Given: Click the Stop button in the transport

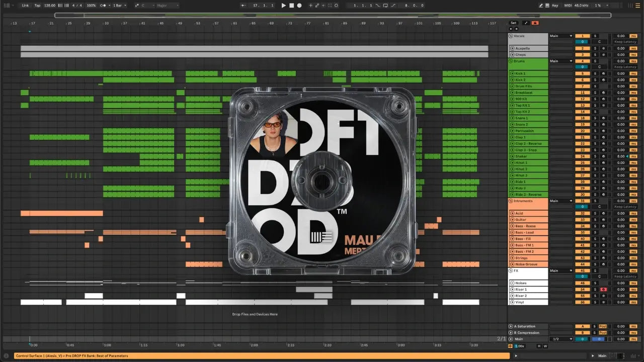Looking at the screenshot, I should pos(291,6).
